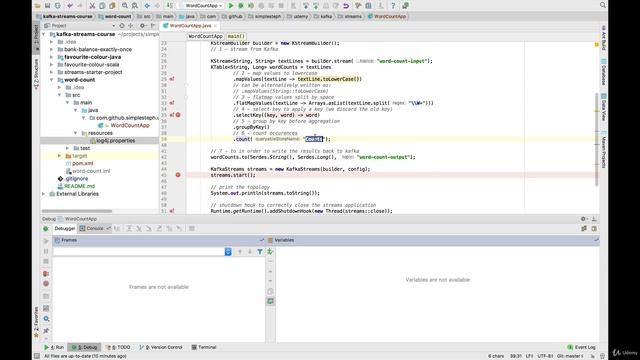Click the Frames filter funnel icon

click(x=260, y=252)
